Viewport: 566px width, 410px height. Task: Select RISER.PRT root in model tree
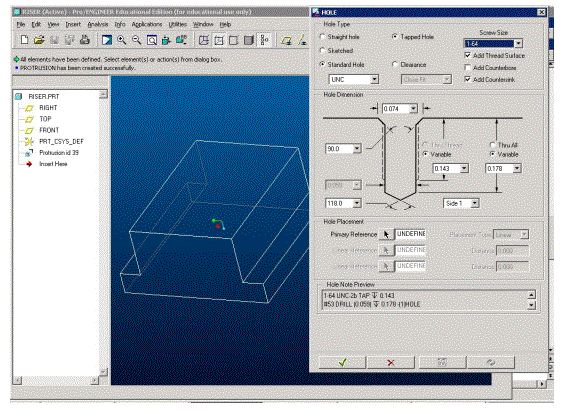click(x=44, y=96)
